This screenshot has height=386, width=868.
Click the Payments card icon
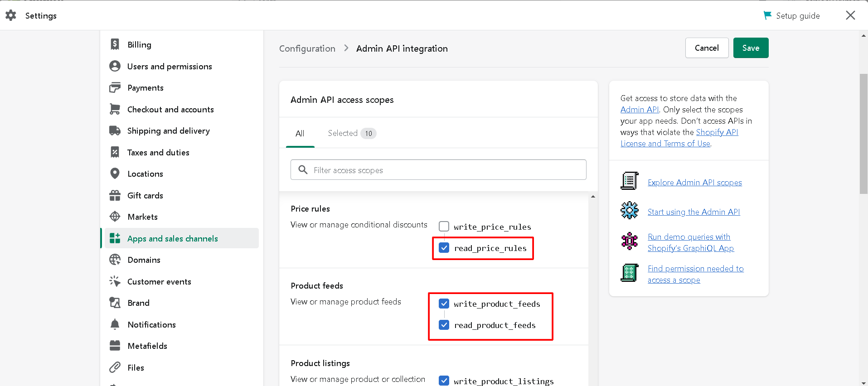click(115, 87)
